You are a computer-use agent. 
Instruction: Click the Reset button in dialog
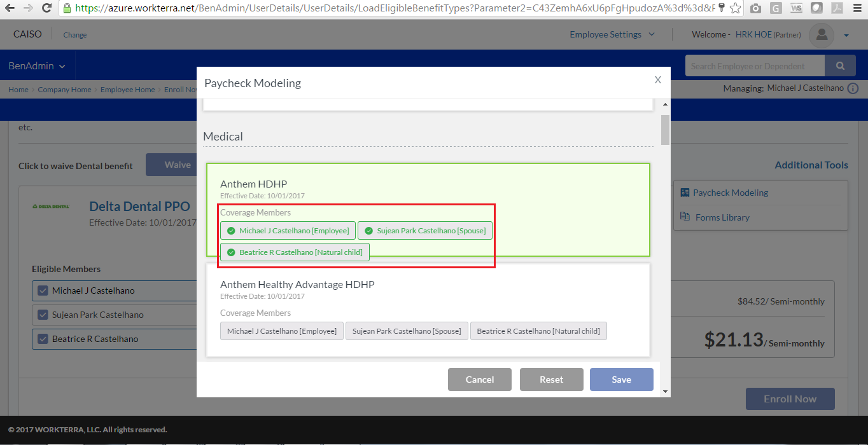coord(551,380)
